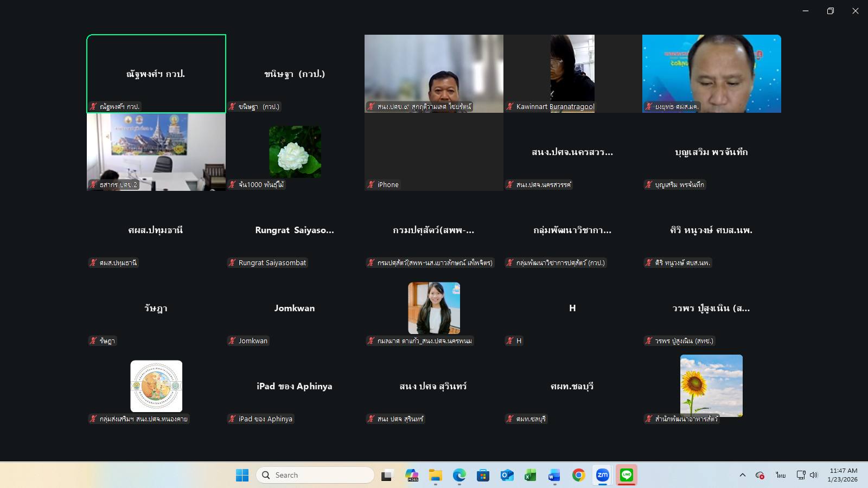Click the Task View button
Viewport: 868px width, 488px height.
(x=387, y=476)
